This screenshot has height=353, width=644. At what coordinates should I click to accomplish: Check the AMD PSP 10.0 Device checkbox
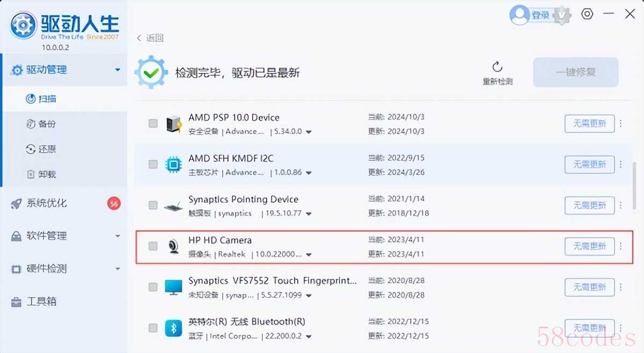click(153, 123)
